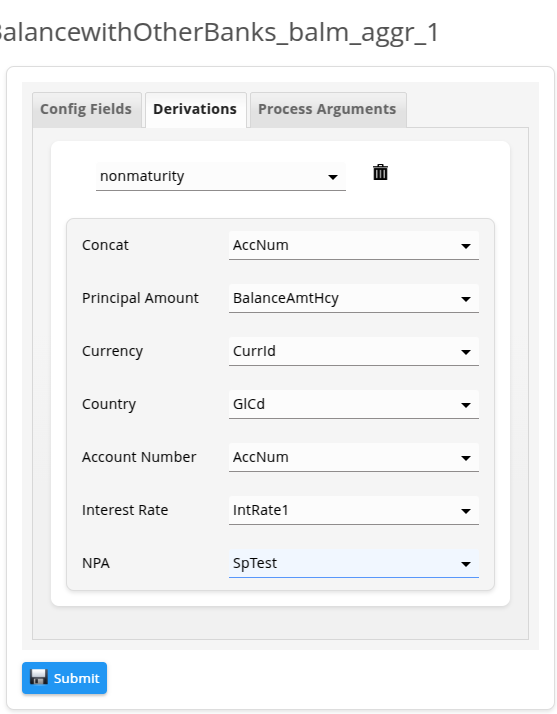Open the nonmaturity derivation type dropdown
The image size is (557, 714).
[221, 176]
